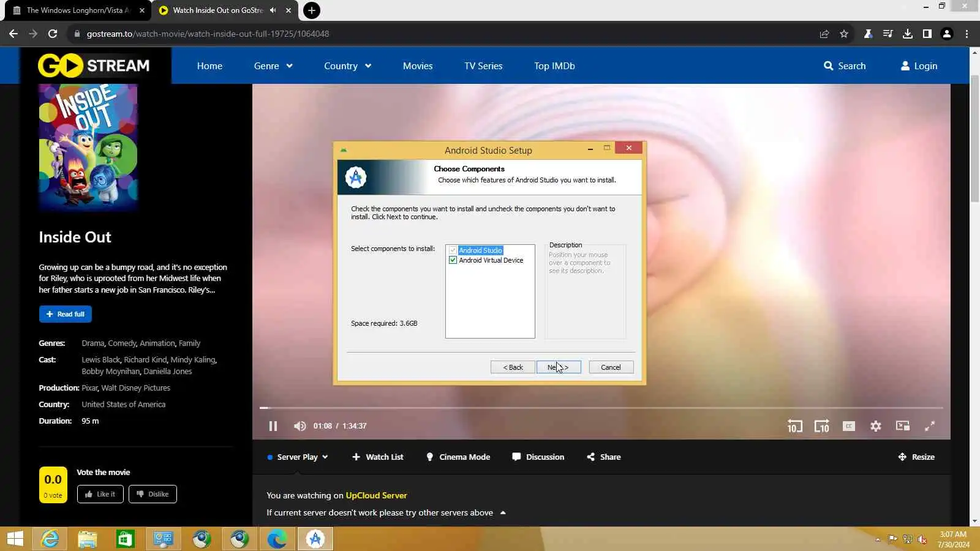
Task: Open the Windows Start menu
Action: click(x=15, y=539)
